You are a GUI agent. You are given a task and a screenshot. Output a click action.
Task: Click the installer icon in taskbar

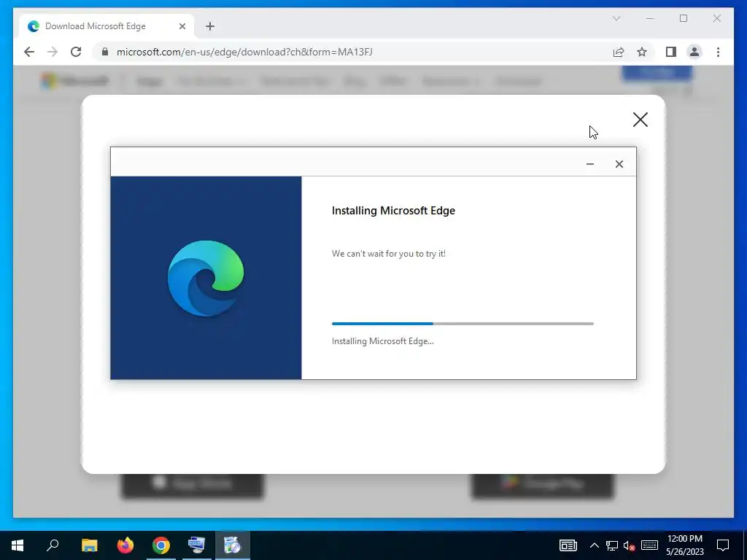(x=233, y=545)
